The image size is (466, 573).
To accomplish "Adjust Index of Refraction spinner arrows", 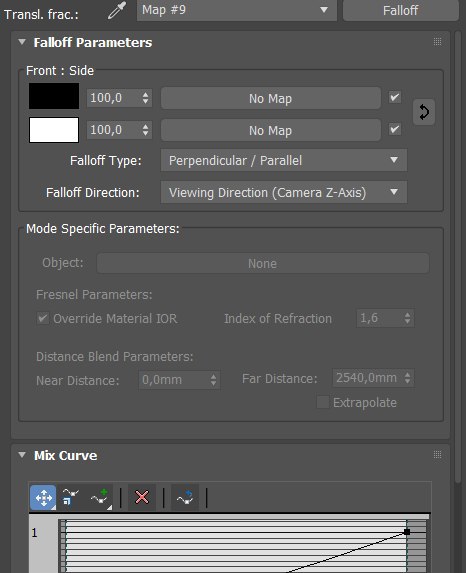I will tap(408, 318).
